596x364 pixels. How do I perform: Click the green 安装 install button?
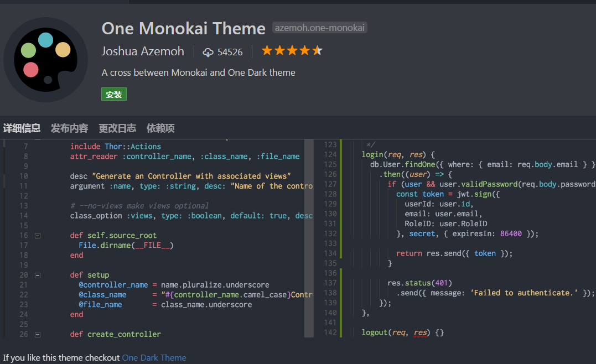(114, 94)
